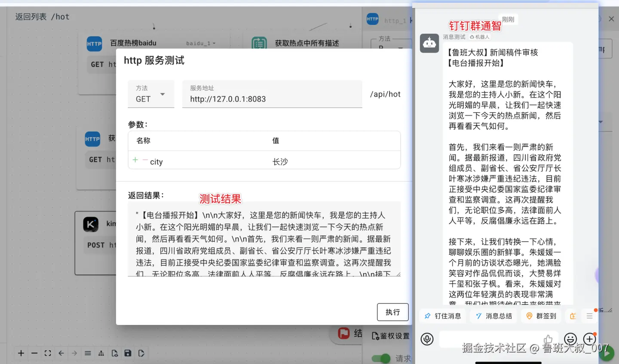Click the kimi node K icon
The width and height of the screenshot is (619, 364).
91,224
